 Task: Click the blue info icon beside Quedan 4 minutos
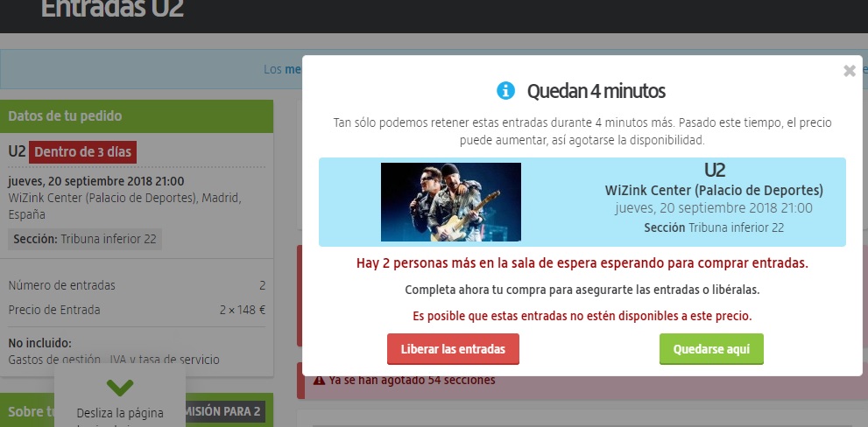tap(505, 90)
